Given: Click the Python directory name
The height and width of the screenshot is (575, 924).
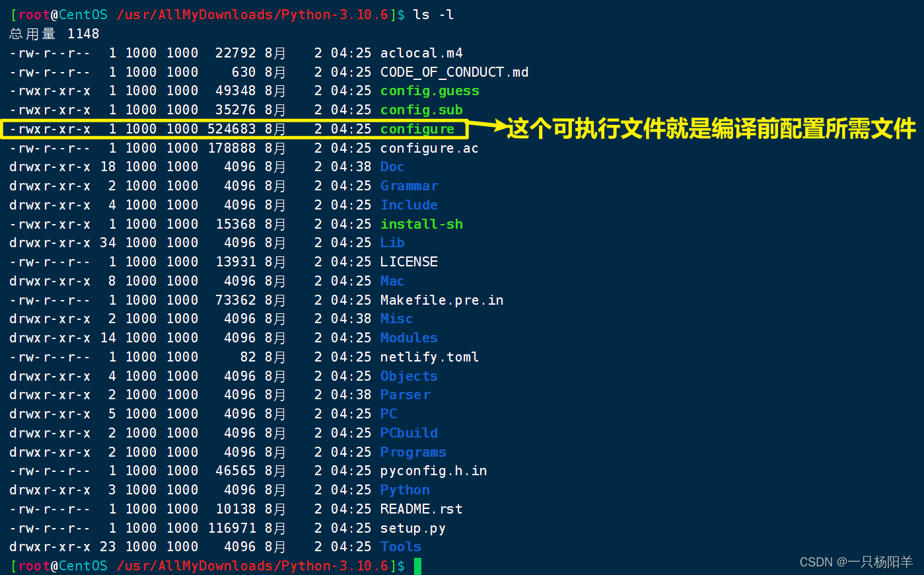Looking at the screenshot, I should coord(405,490).
